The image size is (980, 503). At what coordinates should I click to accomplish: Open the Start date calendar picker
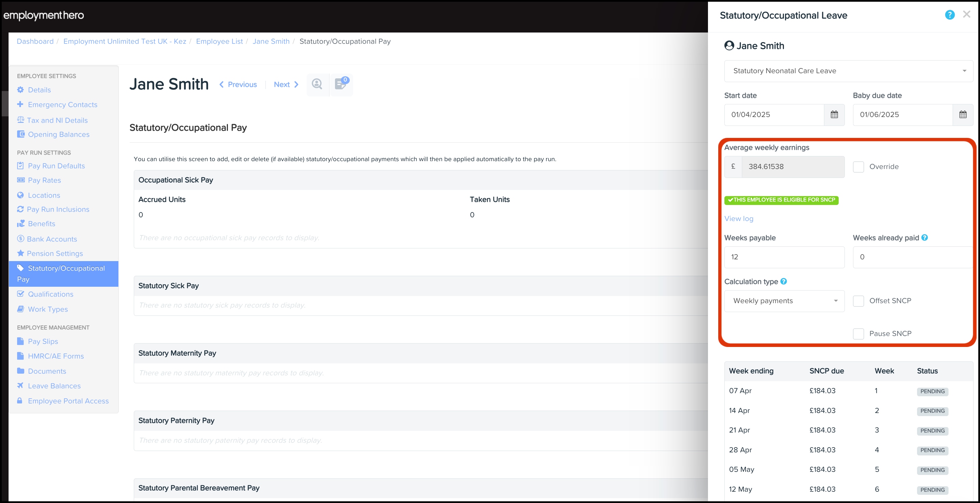pos(834,115)
